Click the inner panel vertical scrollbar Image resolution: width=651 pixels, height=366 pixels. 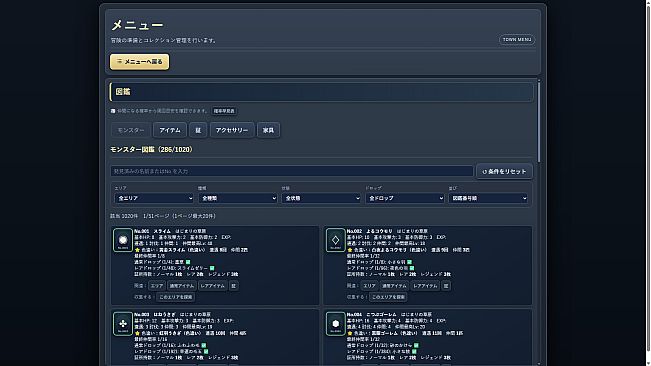coord(539,121)
